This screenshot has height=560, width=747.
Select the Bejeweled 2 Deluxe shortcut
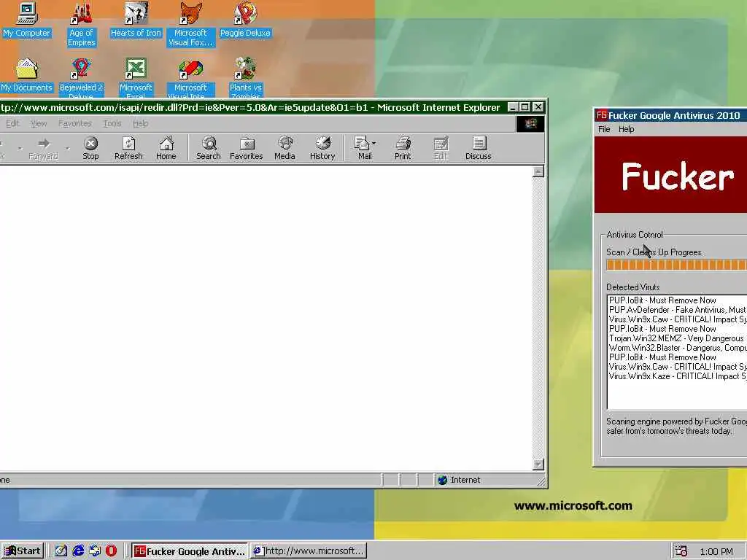tap(81, 78)
